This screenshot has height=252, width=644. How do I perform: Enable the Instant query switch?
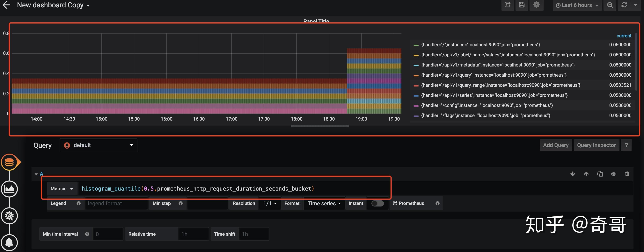pos(377,203)
